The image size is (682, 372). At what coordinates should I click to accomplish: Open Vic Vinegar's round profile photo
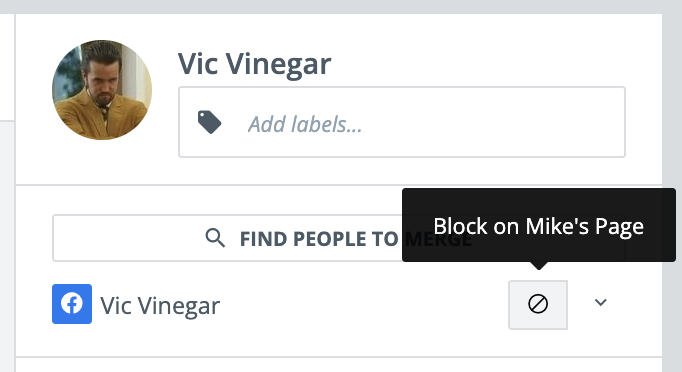[102, 90]
